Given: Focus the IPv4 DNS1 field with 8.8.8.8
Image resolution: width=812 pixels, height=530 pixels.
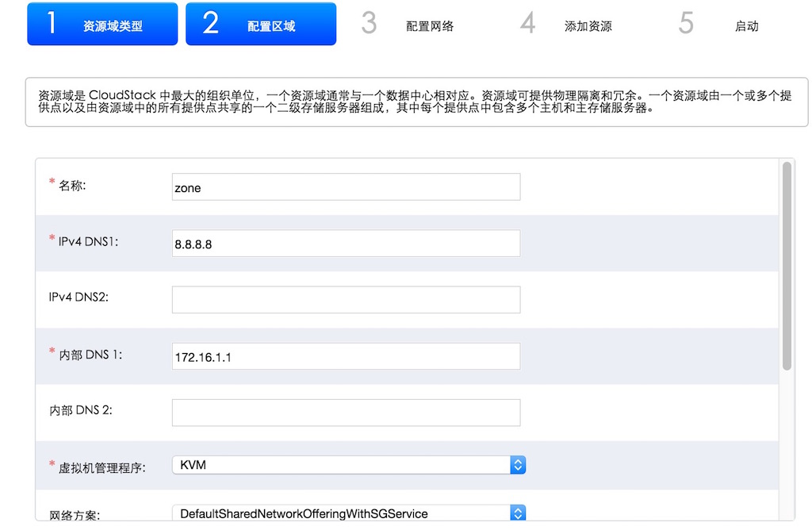Looking at the screenshot, I should click(x=346, y=244).
